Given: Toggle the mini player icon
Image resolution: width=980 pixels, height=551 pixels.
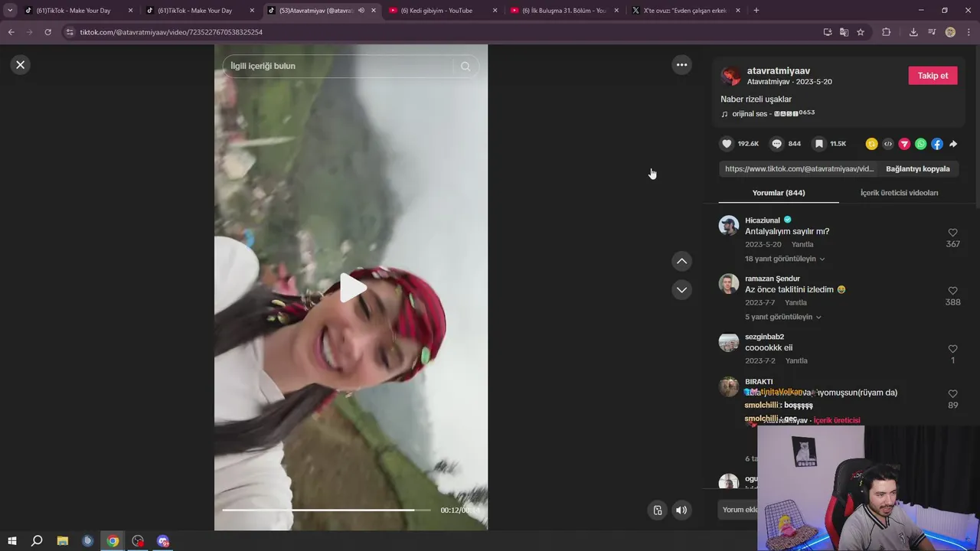Looking at the screenshot, I should click(657, 510).
